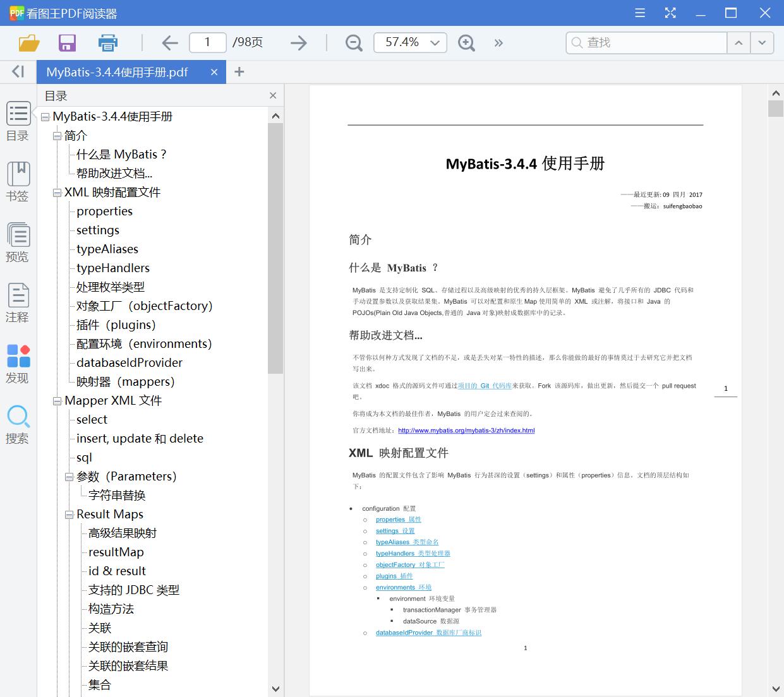Zoom out with minus magnifier
Image resolution: width=784 pixels, height=697 pixels.
tap(354, 43)
